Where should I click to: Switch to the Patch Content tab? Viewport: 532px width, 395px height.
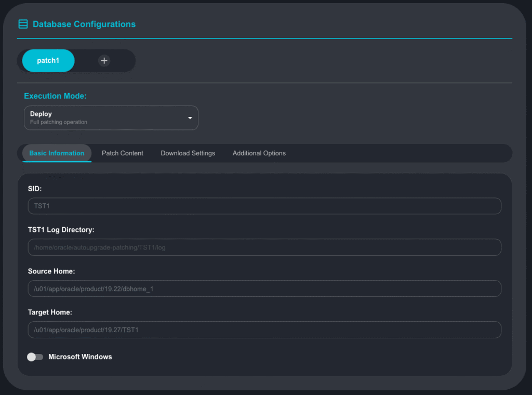pyautogui.click(x=123, y=153)
